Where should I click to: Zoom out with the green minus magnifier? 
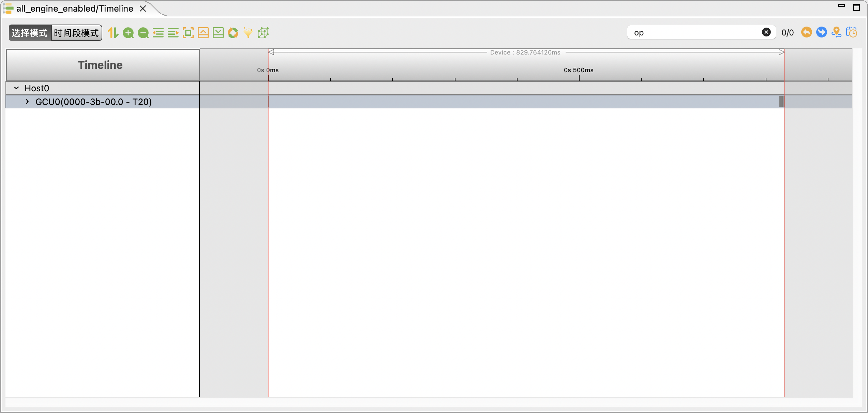(143, 33)
